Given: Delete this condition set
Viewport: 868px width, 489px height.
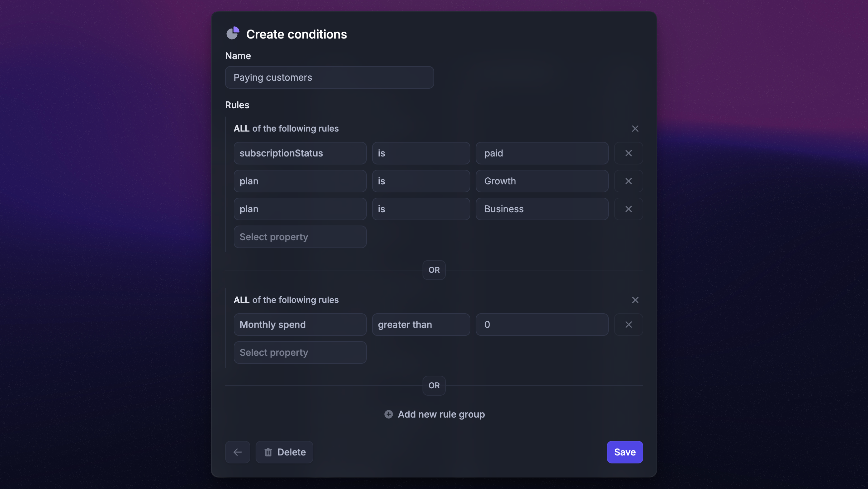Looking at the screenshot, I should click(284, 452).
